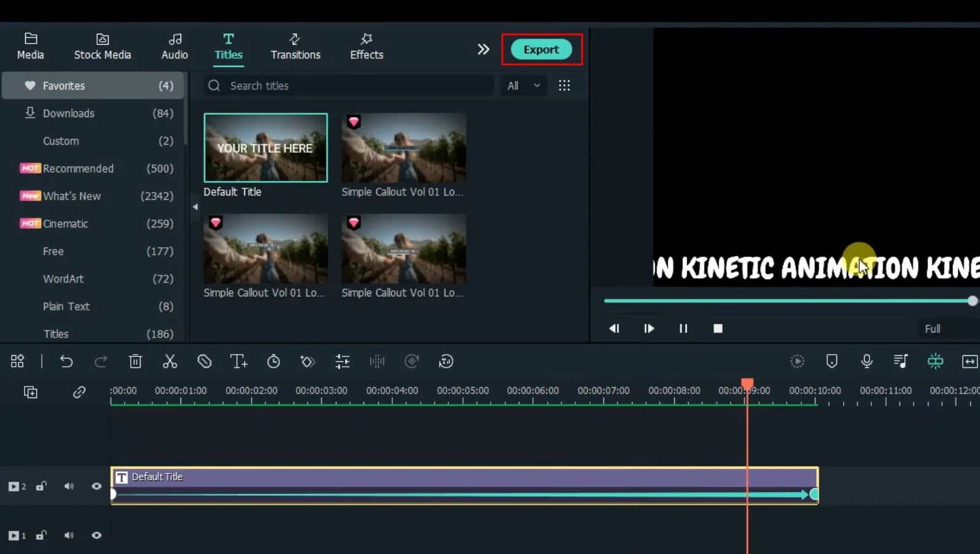Change grid view with dots icon

[x=564, y=85]
